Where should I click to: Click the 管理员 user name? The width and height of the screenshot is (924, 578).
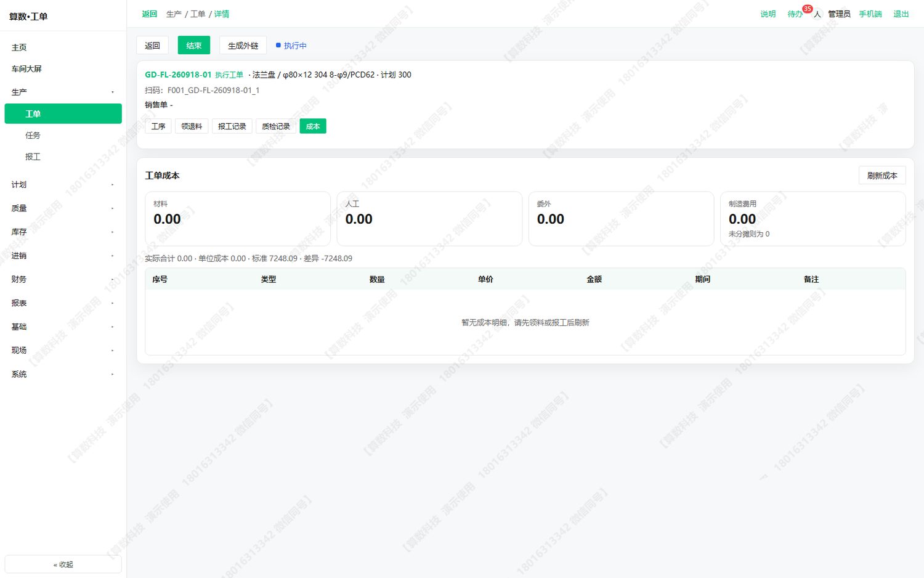point(839,14)
